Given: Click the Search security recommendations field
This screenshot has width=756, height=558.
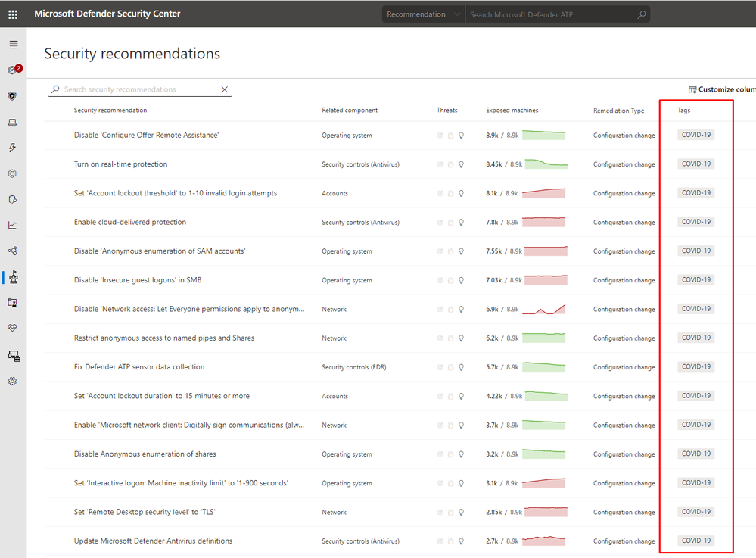Looking at the screenshot, I should tap(140, 89).
